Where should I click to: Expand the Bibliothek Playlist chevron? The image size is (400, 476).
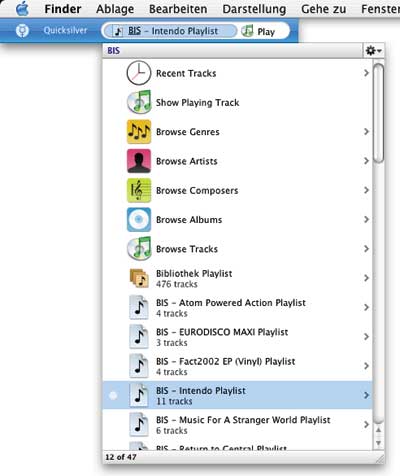[366, 278]
